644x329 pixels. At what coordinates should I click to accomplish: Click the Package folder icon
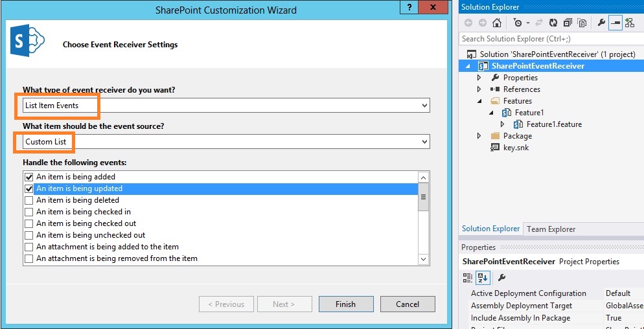tap(495, 135)
